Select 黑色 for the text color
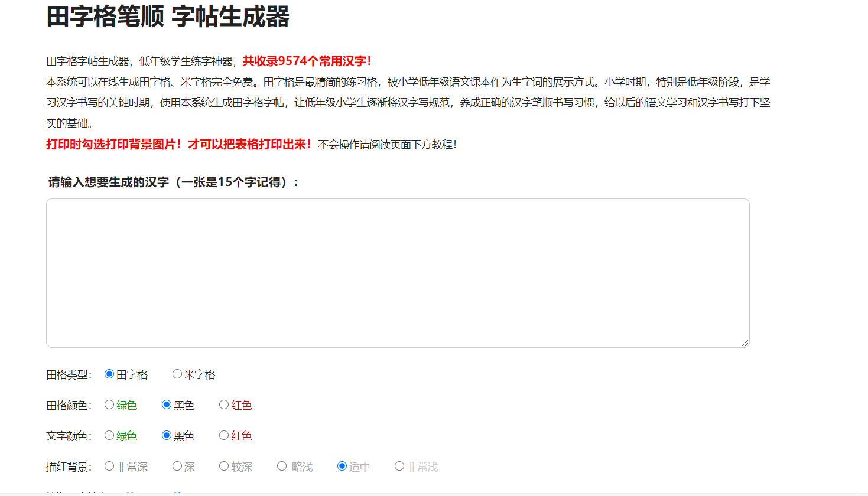This screenshot has height=496, width=868. pos(166,435)
